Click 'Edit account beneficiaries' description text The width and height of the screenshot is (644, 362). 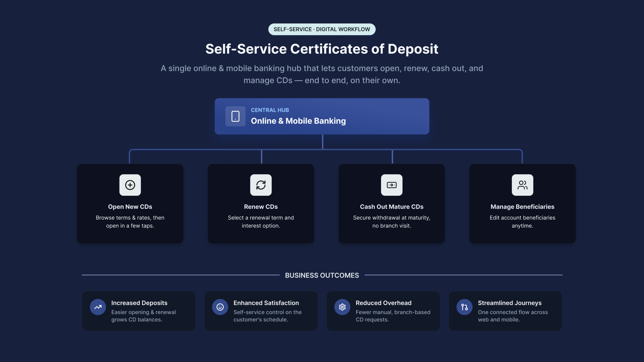522,218
